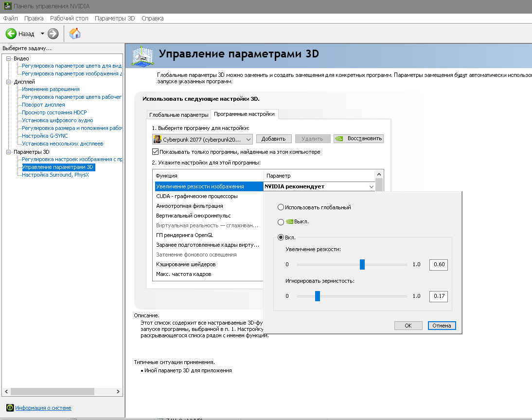The width and height of the screenshot is (532, 420).
Task: Open Просмотр состояния HDCP task
Action: [54, 112]
